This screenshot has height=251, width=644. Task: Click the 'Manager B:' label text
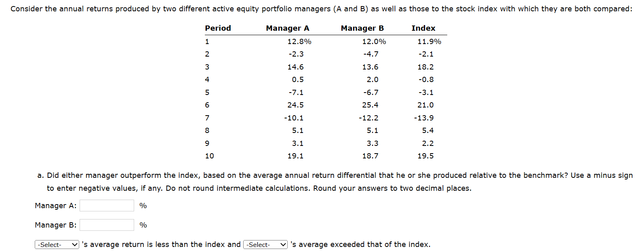(55, 225)
